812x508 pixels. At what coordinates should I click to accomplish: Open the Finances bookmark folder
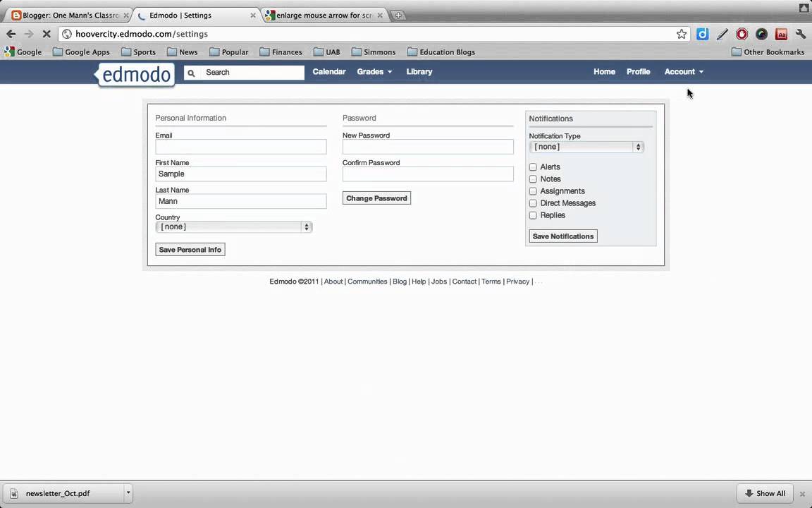click(281, 52)
